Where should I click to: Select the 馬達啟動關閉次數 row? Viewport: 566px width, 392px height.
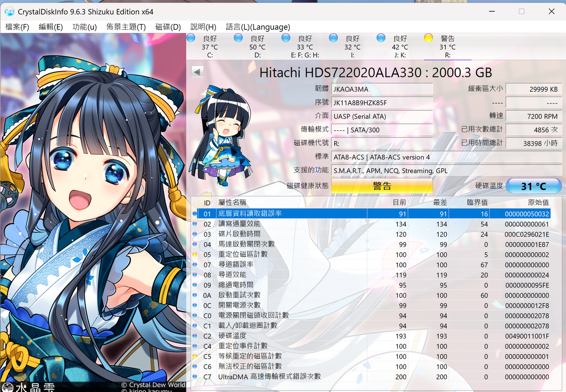point(371,245)
